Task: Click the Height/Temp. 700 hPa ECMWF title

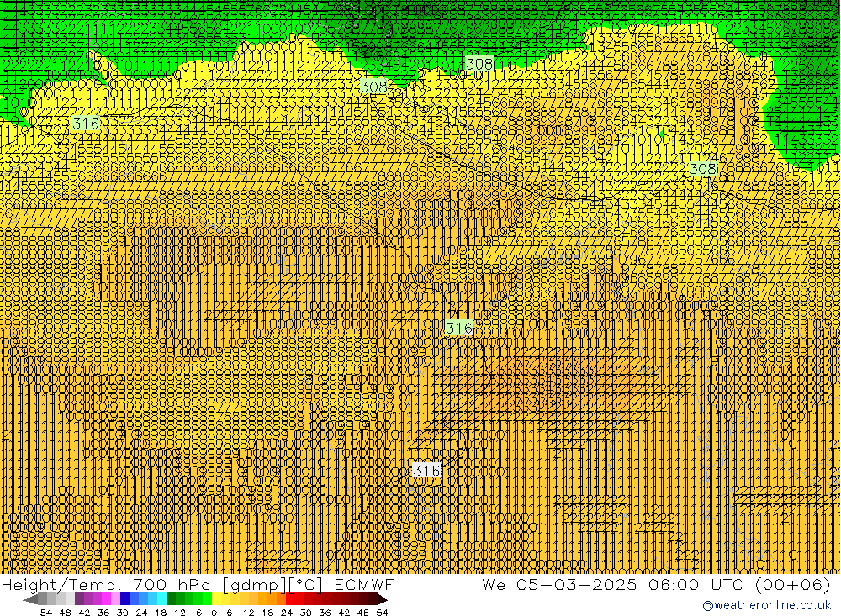Action: click(198, 584)
